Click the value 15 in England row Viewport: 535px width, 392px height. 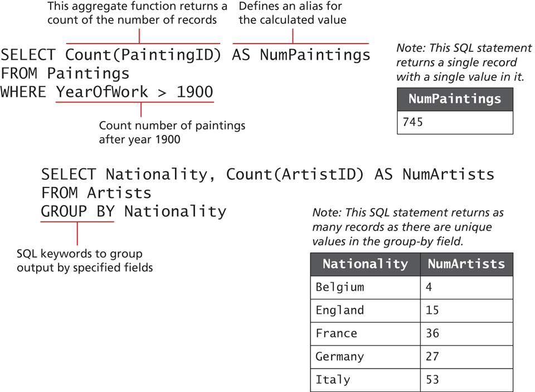tap(432, 310)
